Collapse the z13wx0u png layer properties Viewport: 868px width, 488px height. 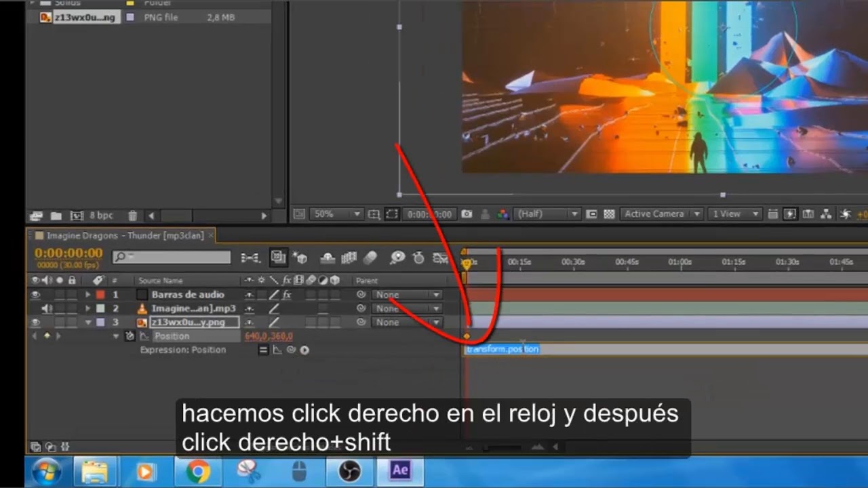[87, 323]
